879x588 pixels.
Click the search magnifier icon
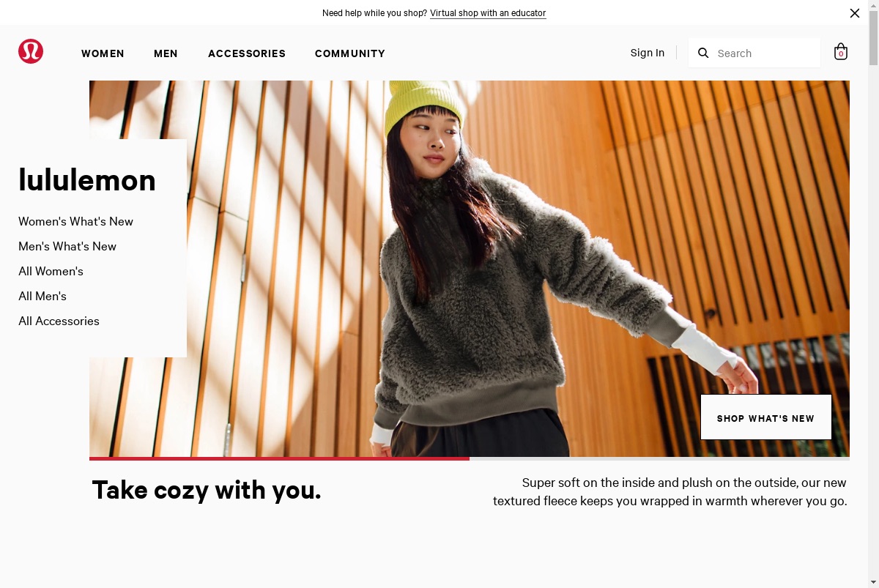pos(703,53)
